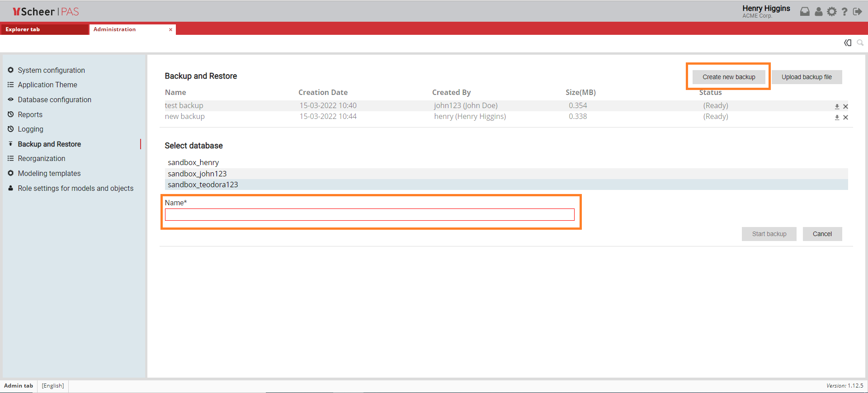Delete the 'new backup' entry
868x393 pixels.
point(845,118)
